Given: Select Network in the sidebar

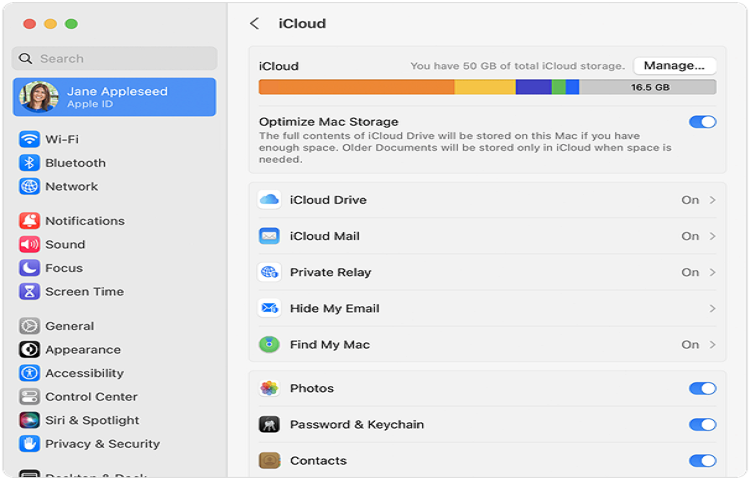Looking at the screenshot, I should (x=72, y=186).
